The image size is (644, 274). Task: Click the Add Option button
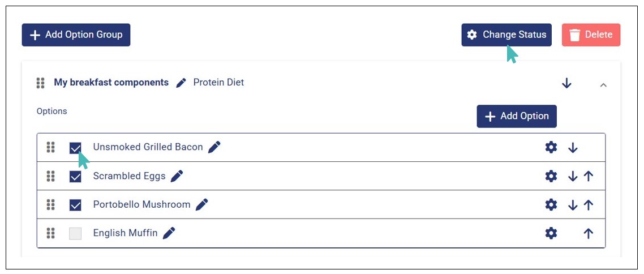point(517,116)
